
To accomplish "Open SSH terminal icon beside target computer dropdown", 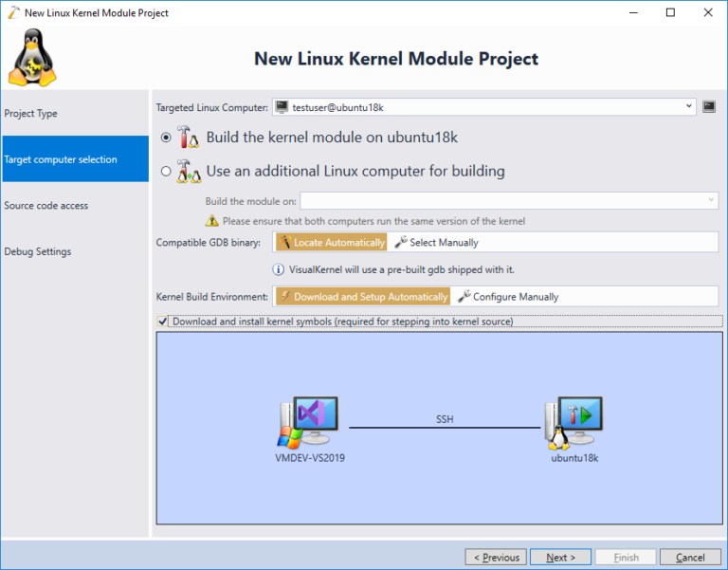I will (x=708, y=107).
